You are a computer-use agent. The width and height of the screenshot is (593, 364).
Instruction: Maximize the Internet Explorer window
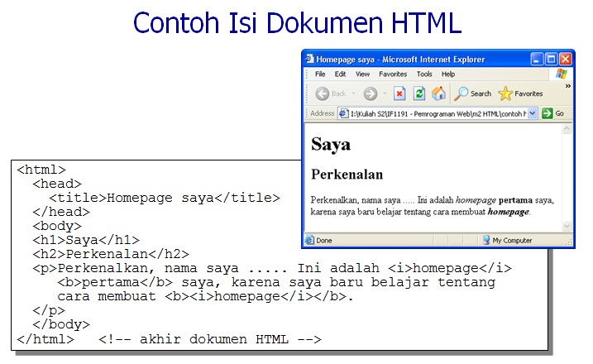[x=551, y=59]
